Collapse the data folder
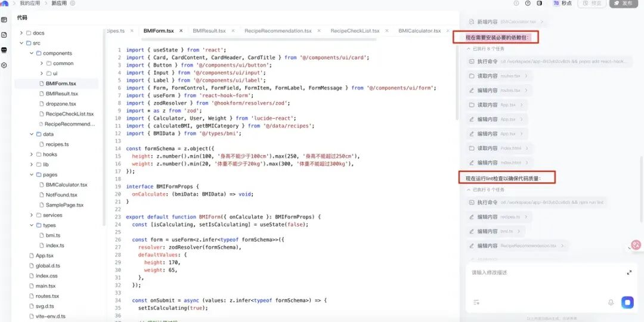This screenshot has height=322, width=644. (31, 134)
